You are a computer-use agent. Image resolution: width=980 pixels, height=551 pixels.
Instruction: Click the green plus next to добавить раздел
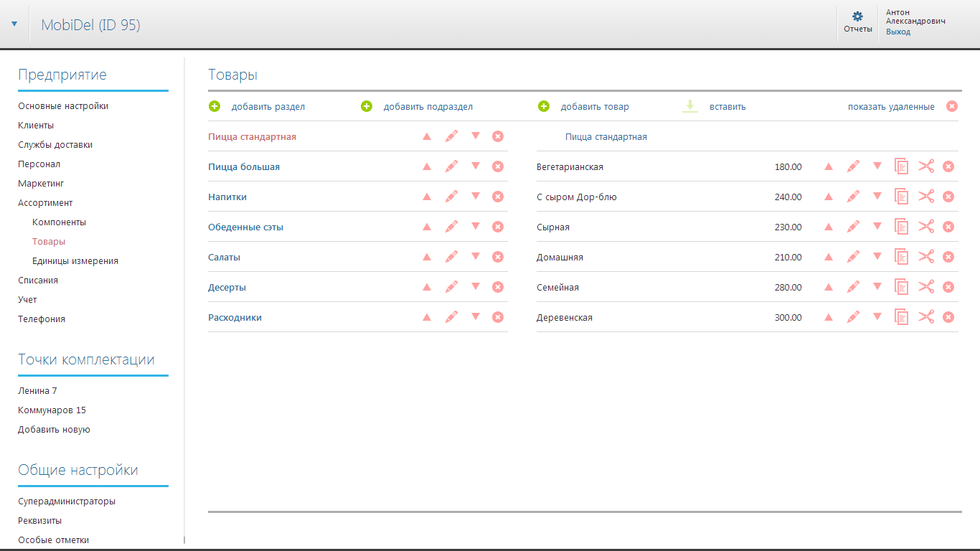[x=215, y=106]
